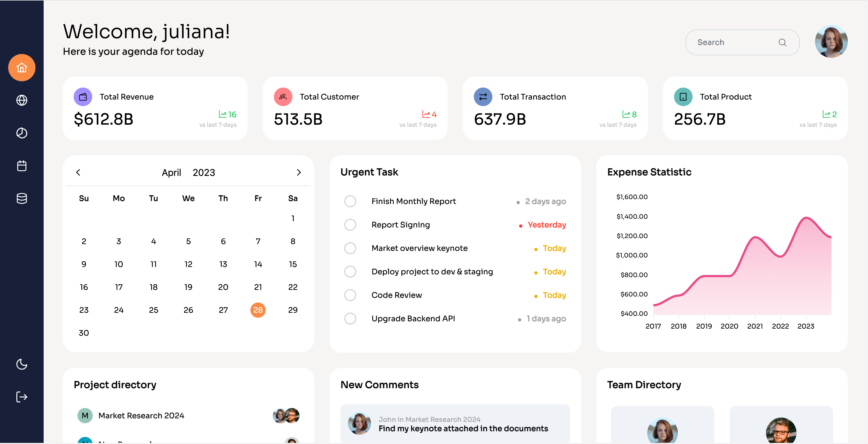Open the Team Directory section header

tap(643, 385)
